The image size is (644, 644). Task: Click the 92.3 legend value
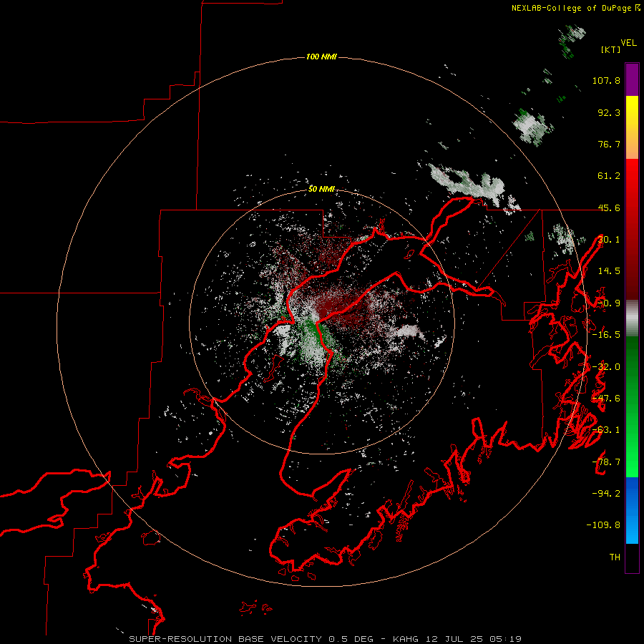pos(609,112)
